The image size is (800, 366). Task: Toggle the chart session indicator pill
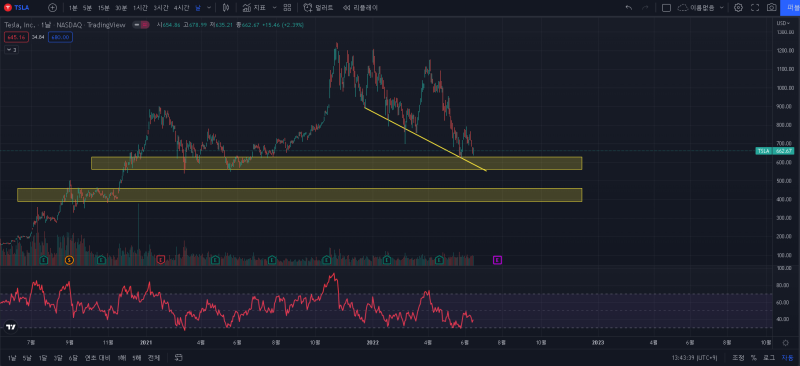[x=140, y=25]
